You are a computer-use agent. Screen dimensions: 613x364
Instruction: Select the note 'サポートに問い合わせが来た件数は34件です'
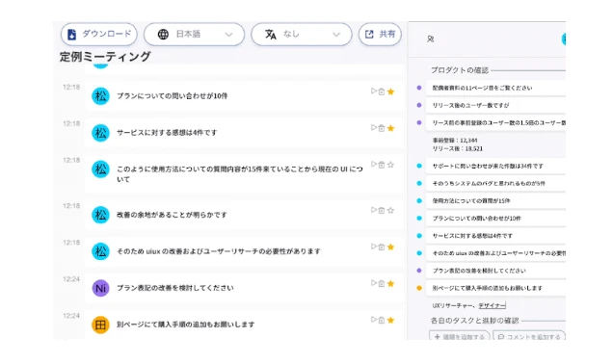(x=495, y=166)
